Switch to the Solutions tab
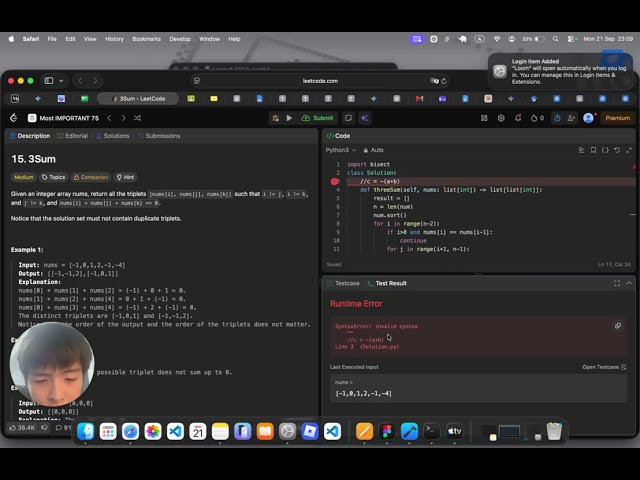Screen dimensions: 640x480 pyautogui.click(x=113, y=136)
